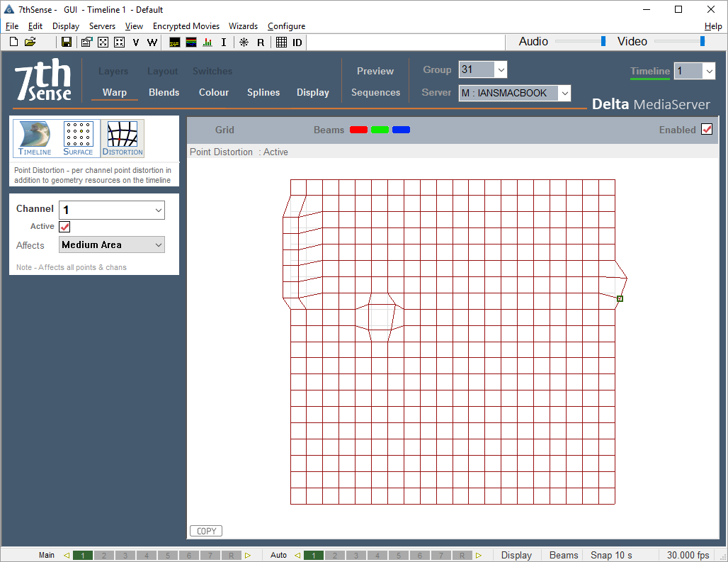Select Main page 2 button
The height and width of the screenshot is (562, 728).
click(x=104, y=555)
